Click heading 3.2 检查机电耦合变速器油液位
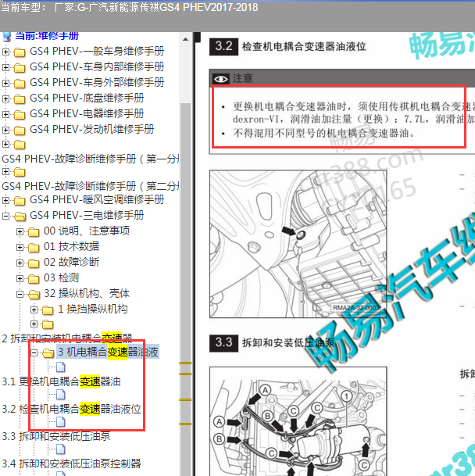This screenshot has width=475, height=476. pos(287,46)
